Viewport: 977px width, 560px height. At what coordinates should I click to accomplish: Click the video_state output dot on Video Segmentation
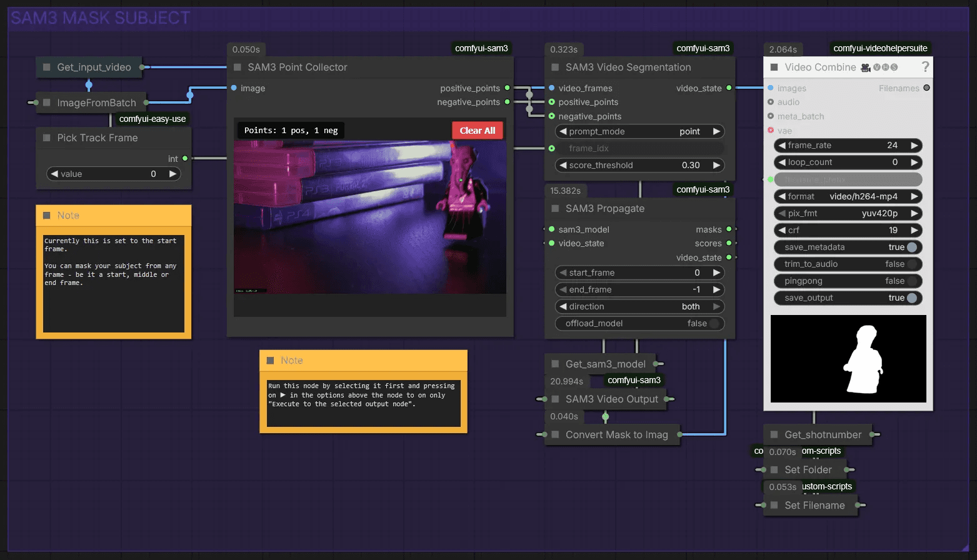[729, 88]
